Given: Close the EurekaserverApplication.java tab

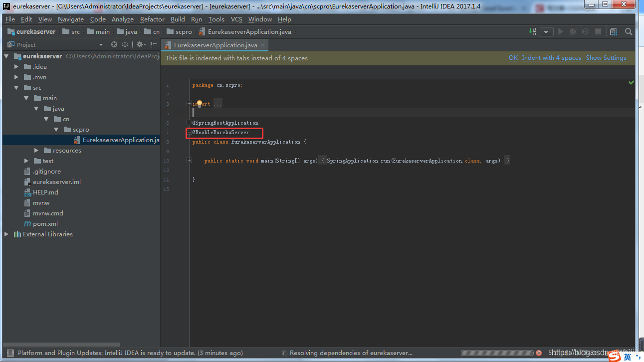Looking at the screenshot, I should [263, 45].
